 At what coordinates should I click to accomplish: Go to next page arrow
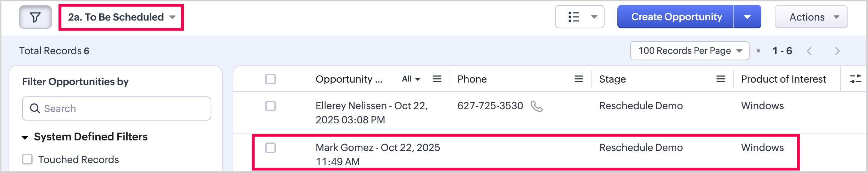point(837,51)
